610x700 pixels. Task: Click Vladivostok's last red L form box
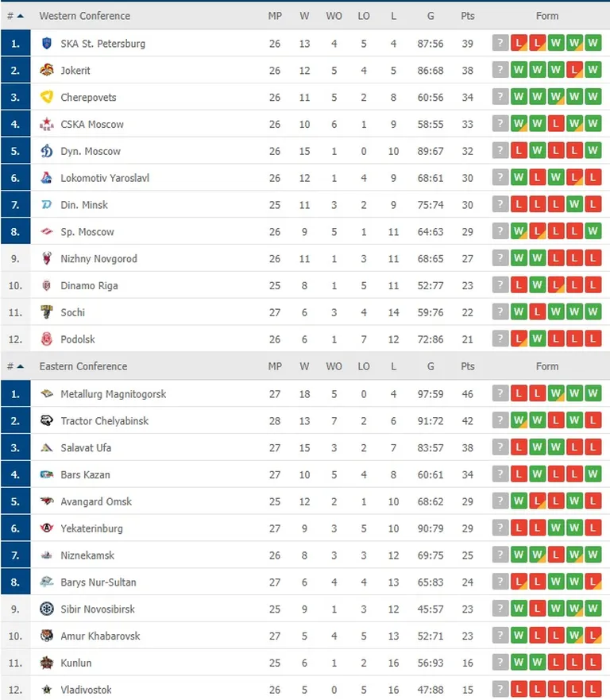coord(593,690)
